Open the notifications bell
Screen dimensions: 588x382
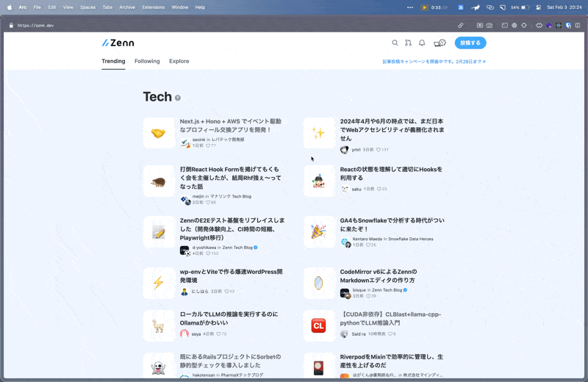point(422,43)
